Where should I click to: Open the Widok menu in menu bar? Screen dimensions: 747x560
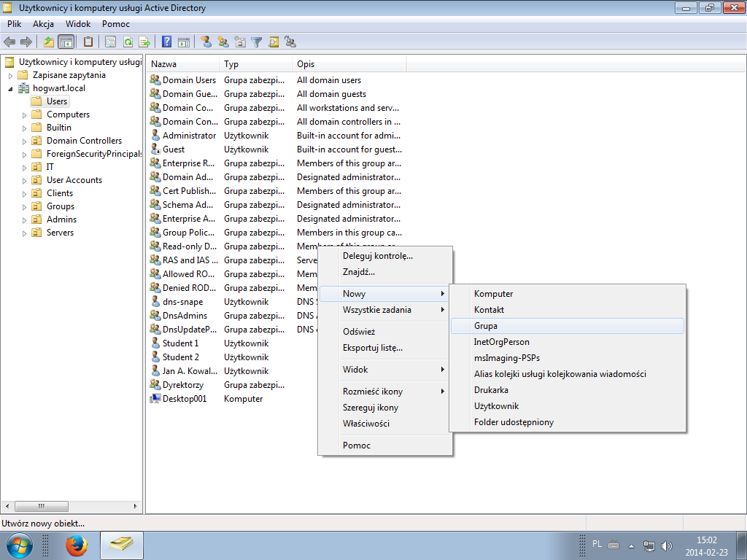[78, 24]
